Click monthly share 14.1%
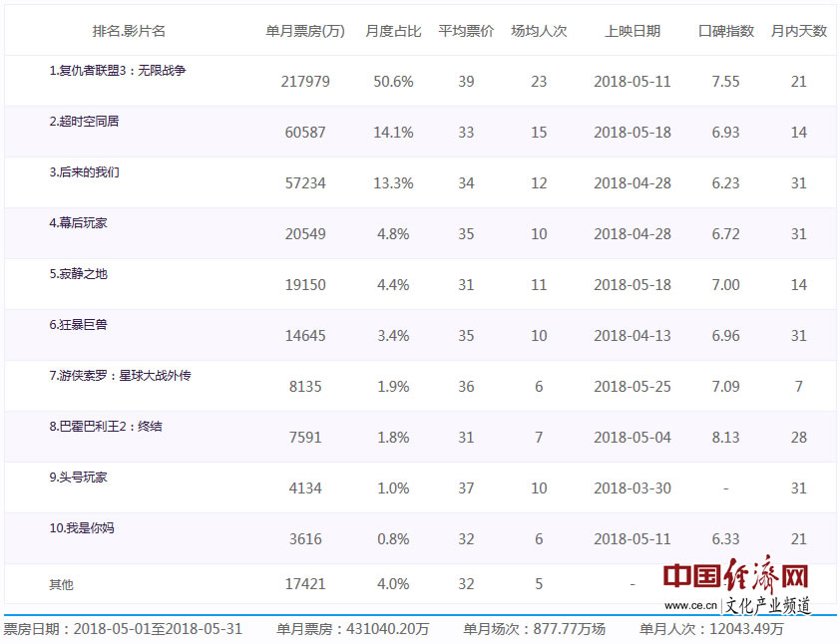The width and height of the screenshot is (840, 644). click(x=393, y=133)
